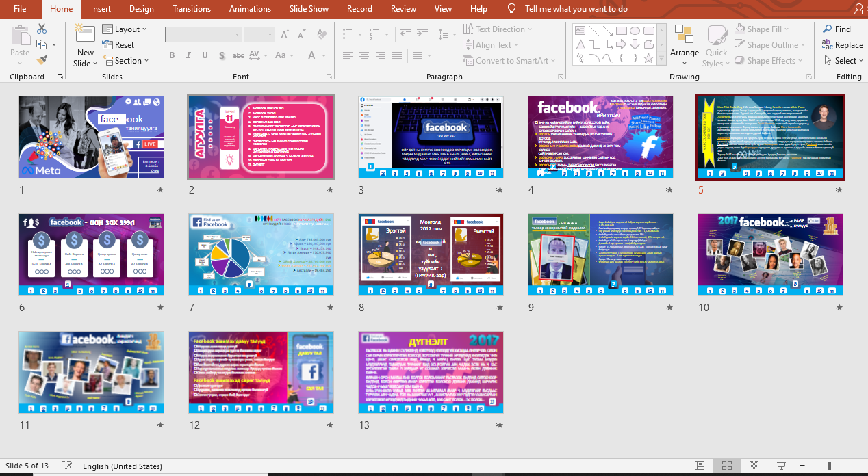
Task: Switch to the Animations tab
Action: tap(250, 9)
